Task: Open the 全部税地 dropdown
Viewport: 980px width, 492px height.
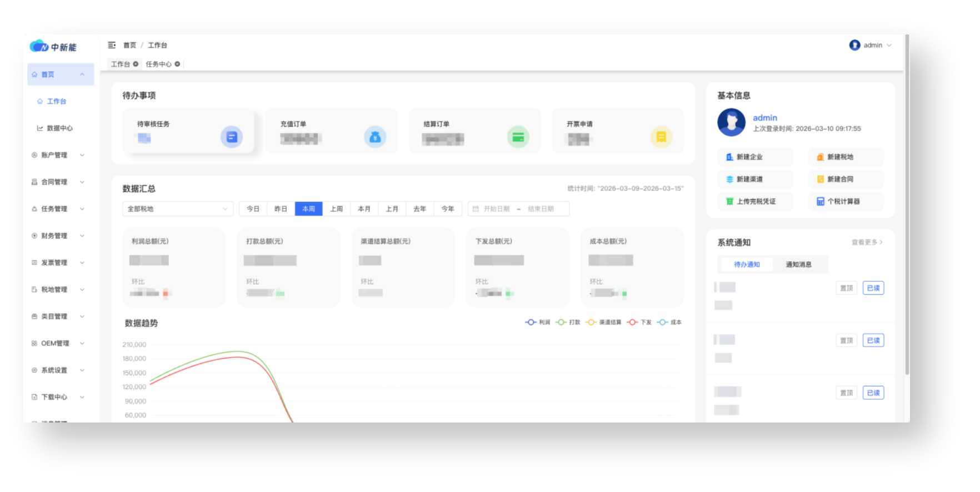Action: (178, 209)
